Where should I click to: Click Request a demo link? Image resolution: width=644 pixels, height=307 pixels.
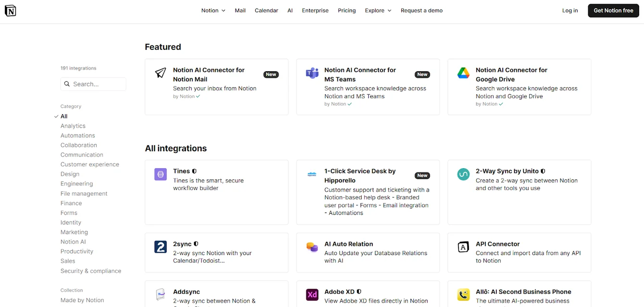pos(421,11)
